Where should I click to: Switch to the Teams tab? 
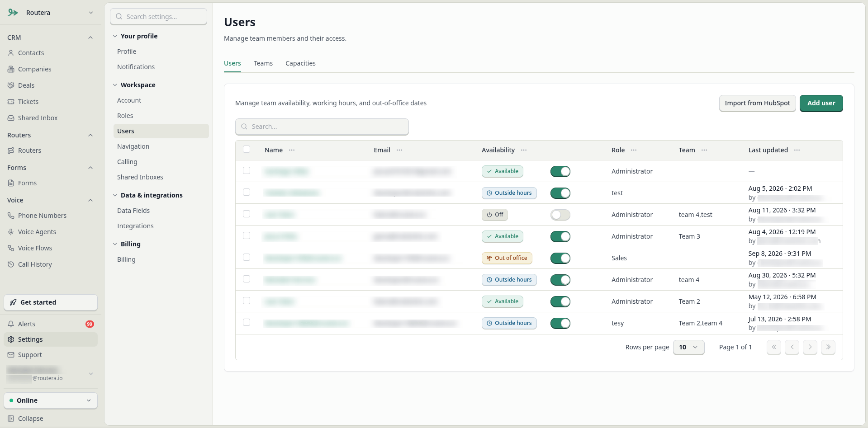pos(263,63)
